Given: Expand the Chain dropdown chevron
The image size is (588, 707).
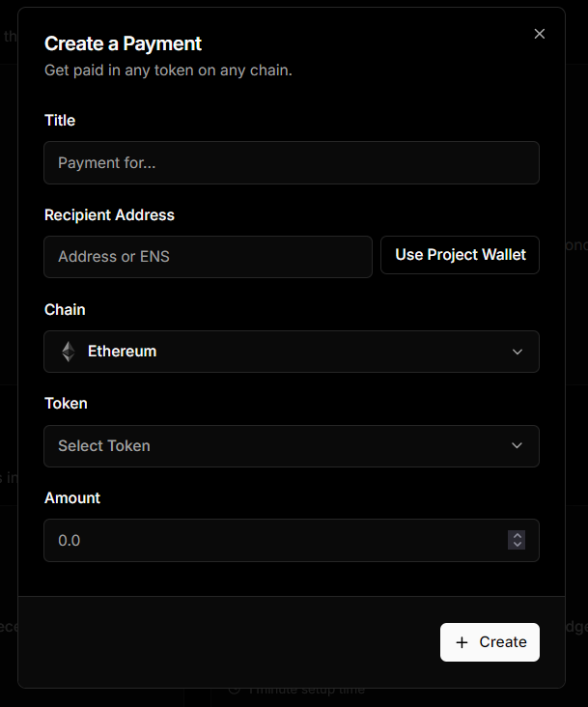Looking at the screenshot, I should point(518,352).
